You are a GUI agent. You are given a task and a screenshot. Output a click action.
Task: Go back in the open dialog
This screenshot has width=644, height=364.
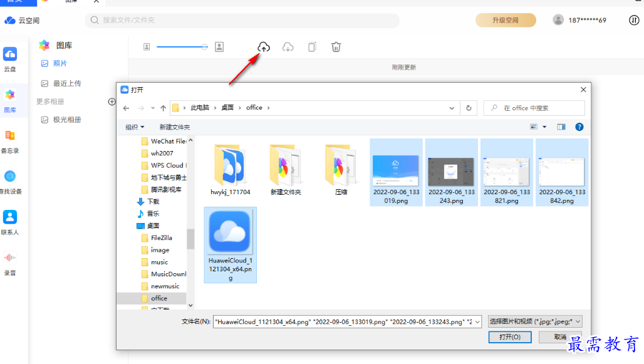[126, 108]
